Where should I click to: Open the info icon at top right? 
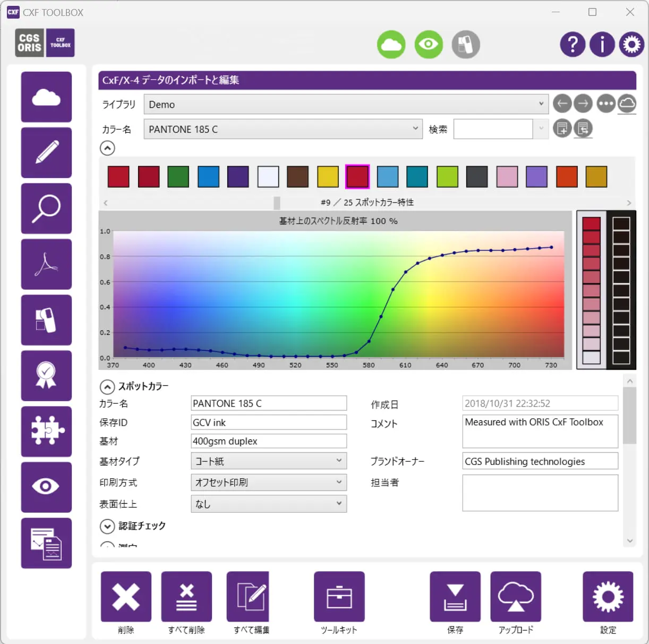[602, 45]
